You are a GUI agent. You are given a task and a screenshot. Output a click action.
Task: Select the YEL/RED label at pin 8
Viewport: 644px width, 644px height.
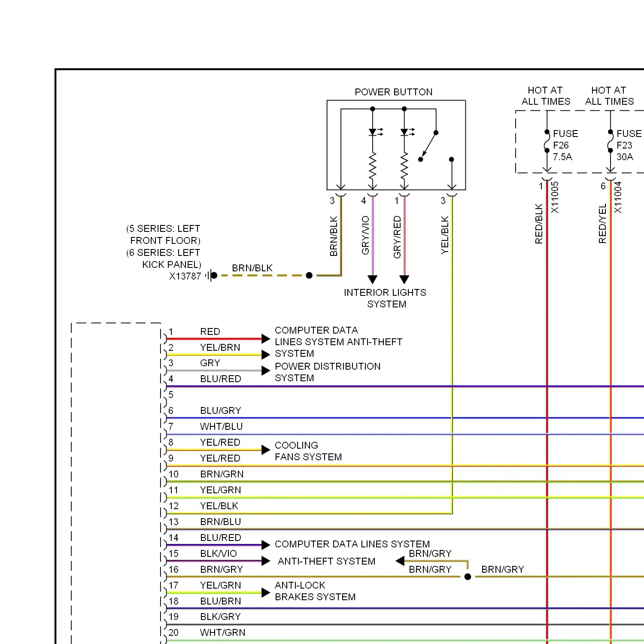point(220,442)
